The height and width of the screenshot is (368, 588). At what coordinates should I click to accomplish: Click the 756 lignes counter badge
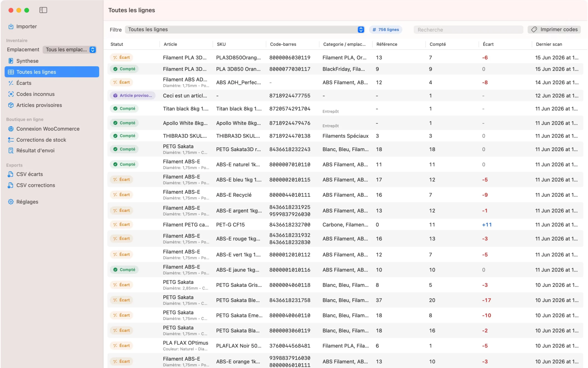386,29
